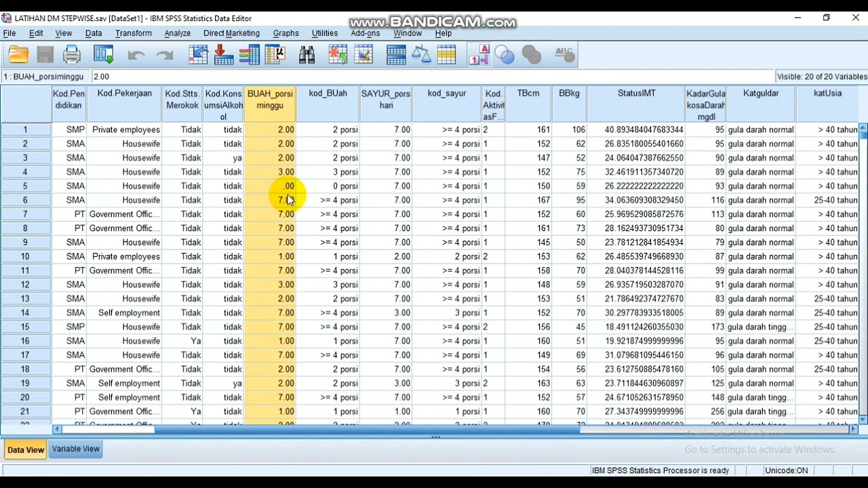Select the Katguldar column header
The image size is (868, 488).
point(761,104)
